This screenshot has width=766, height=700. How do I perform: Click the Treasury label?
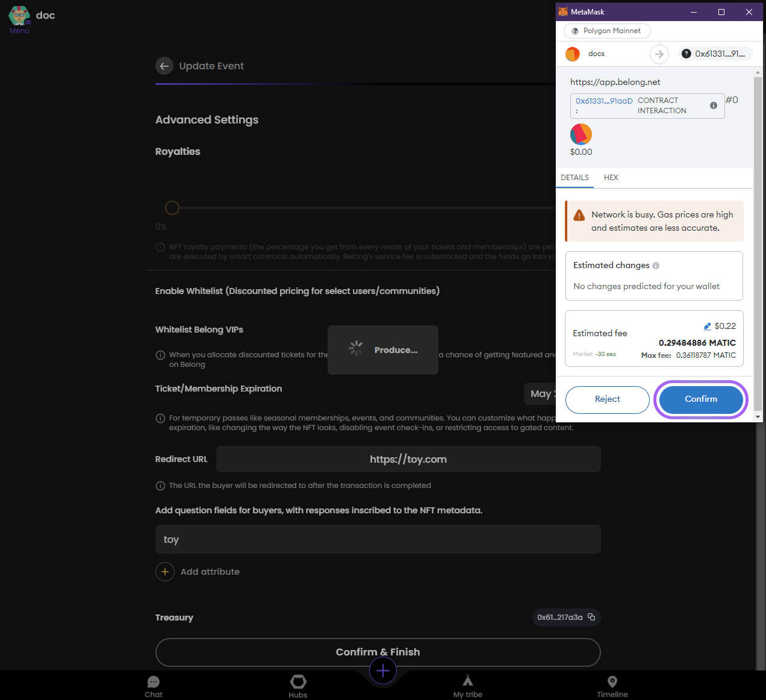[x=174, y=617]
